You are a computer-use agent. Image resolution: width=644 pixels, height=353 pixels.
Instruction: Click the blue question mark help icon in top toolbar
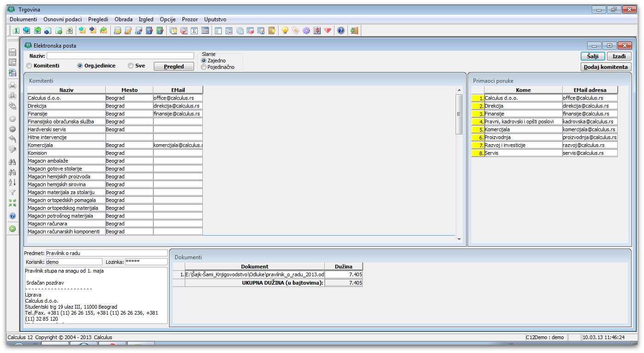341,30
